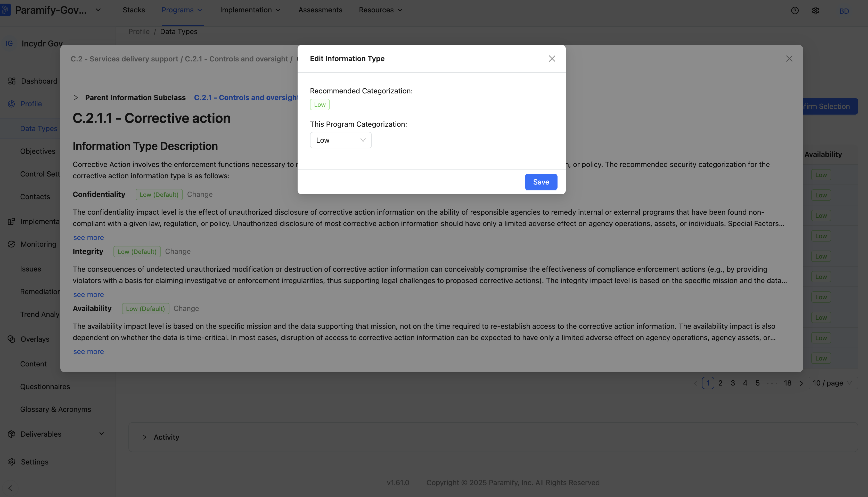Screen dimensions: 868x497
Task: Open Glossary & Acronyms in sidebar
Action: tap(56, 409)
